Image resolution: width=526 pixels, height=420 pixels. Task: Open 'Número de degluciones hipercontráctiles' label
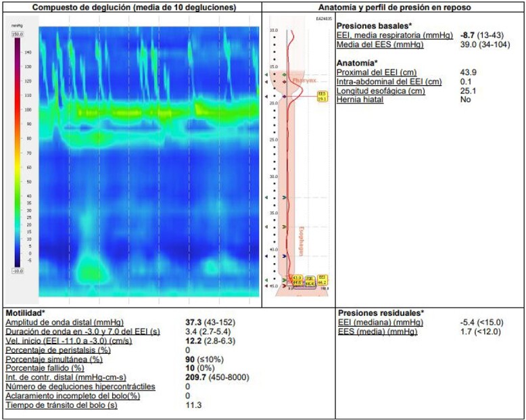click(x=80, y=386)
